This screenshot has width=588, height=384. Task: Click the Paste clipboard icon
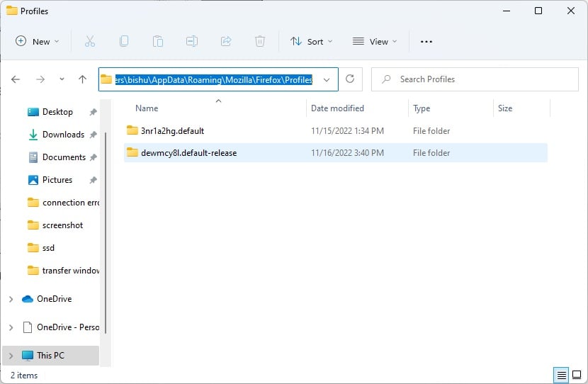[158, 41]
